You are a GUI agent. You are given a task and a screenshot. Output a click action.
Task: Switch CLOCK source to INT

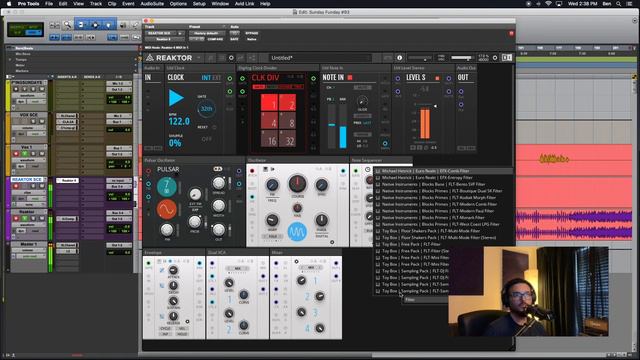pos(206,78)
